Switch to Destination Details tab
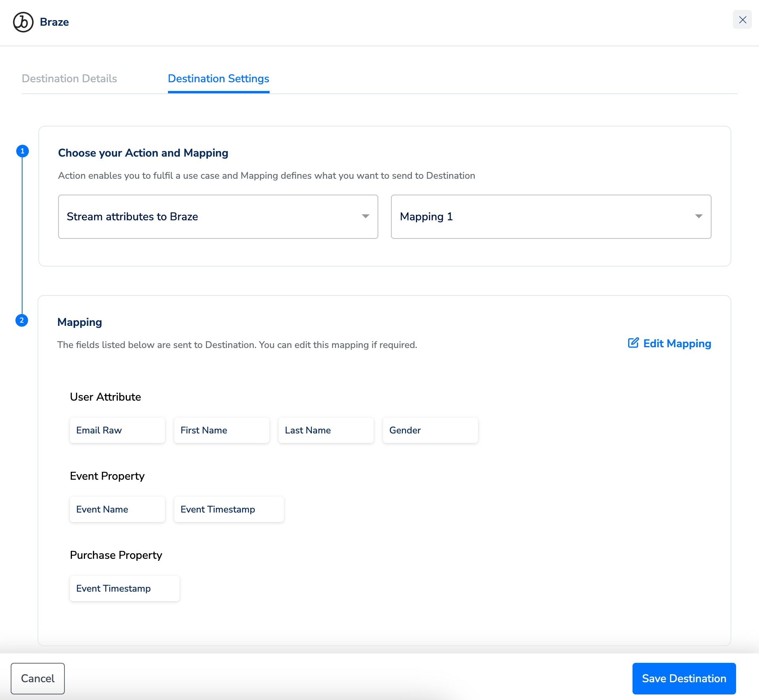This screenshot has width=759, height=700. tap(69, 79)
